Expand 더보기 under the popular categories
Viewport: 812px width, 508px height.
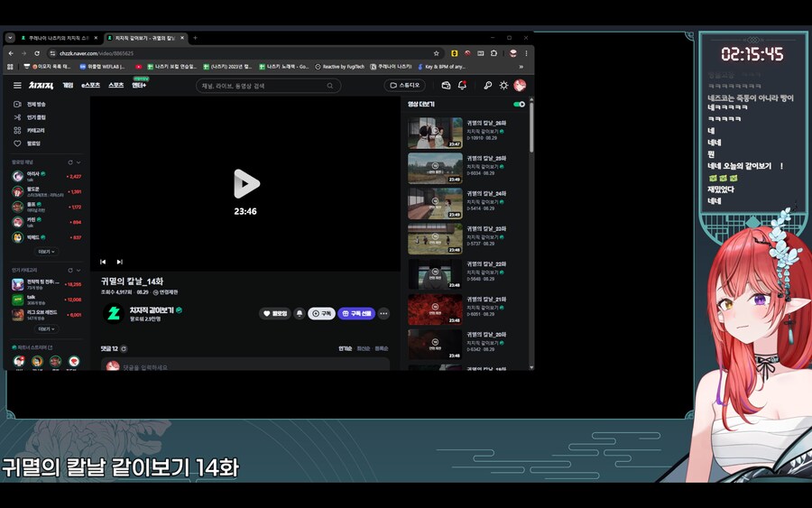[46, 328]
